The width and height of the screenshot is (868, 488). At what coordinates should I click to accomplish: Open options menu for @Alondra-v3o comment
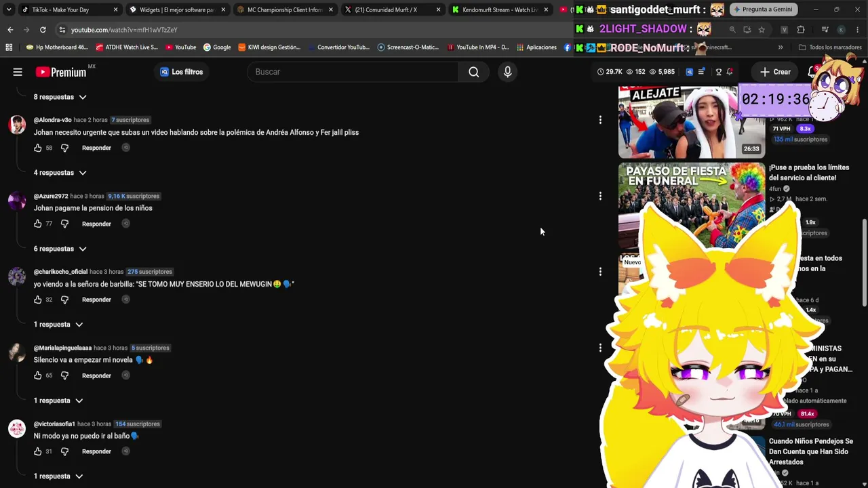(600, 120)
